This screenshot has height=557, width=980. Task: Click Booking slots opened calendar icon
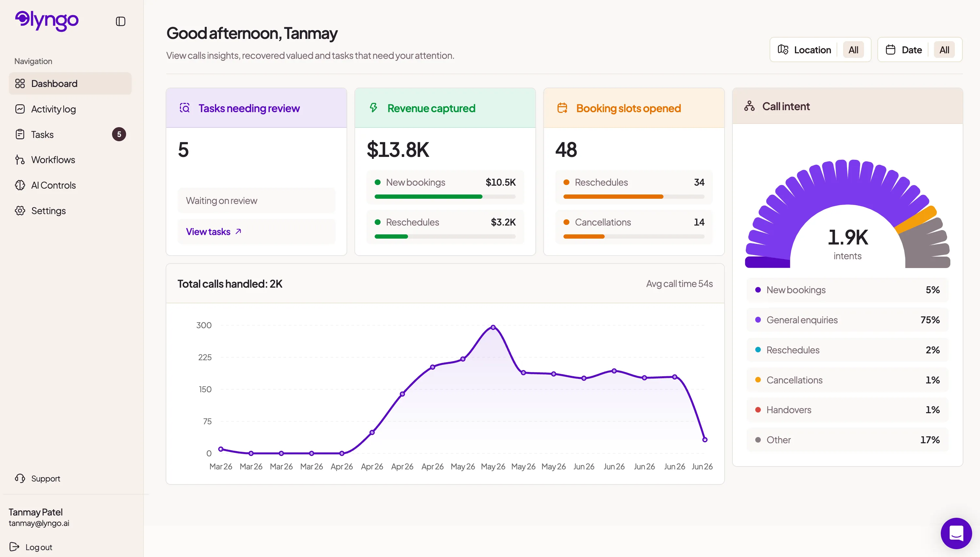click(562, 108)
